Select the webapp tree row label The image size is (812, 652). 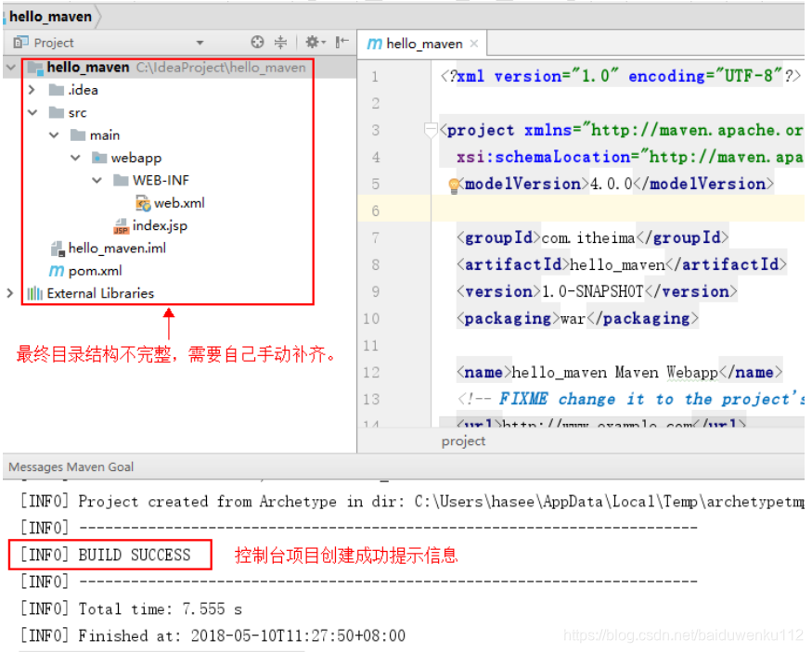[x=136, y=158]
